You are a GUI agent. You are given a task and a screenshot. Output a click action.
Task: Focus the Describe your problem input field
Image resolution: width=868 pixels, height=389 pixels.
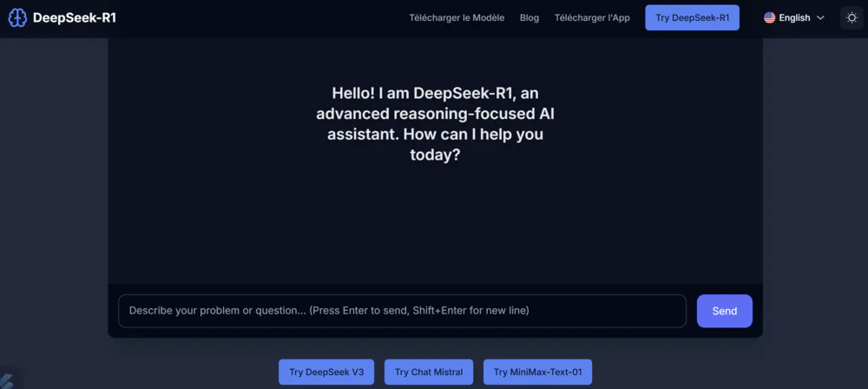point(402,311)
